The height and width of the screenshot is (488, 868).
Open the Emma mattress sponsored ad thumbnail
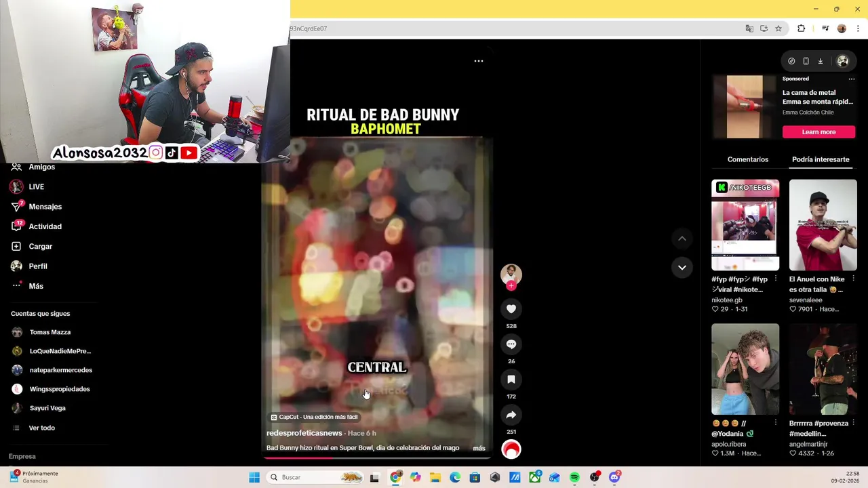coord(745,106)
